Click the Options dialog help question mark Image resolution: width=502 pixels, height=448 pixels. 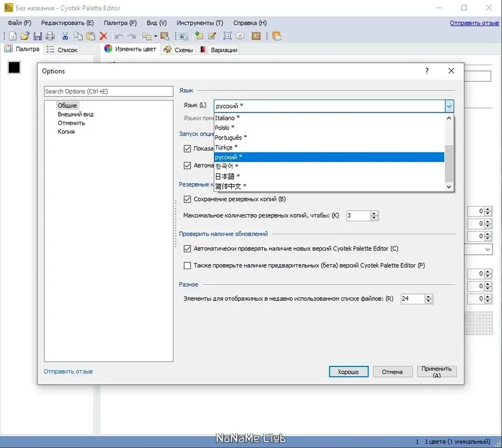(427, 71)
